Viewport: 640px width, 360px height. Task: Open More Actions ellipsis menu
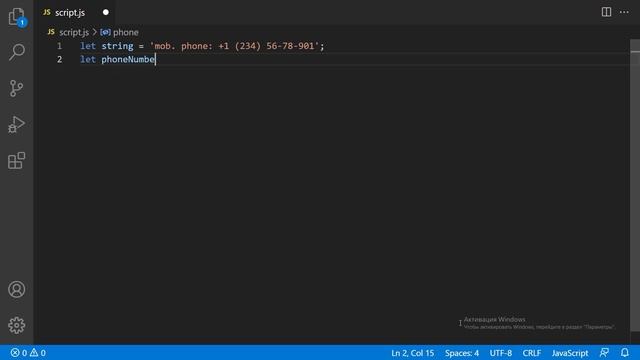(x=624, y=12)
